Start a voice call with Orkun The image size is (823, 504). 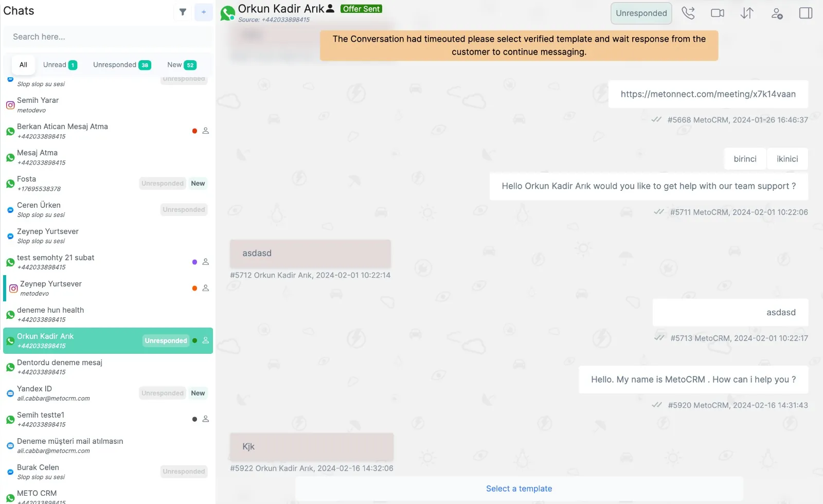[x=688, y=13]
